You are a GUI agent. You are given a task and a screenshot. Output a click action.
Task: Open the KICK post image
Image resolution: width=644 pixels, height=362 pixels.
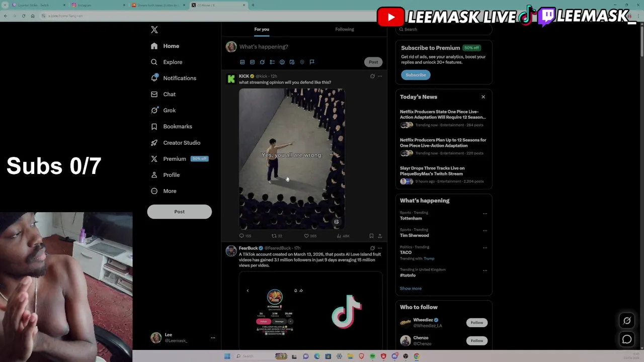point(292,159)
